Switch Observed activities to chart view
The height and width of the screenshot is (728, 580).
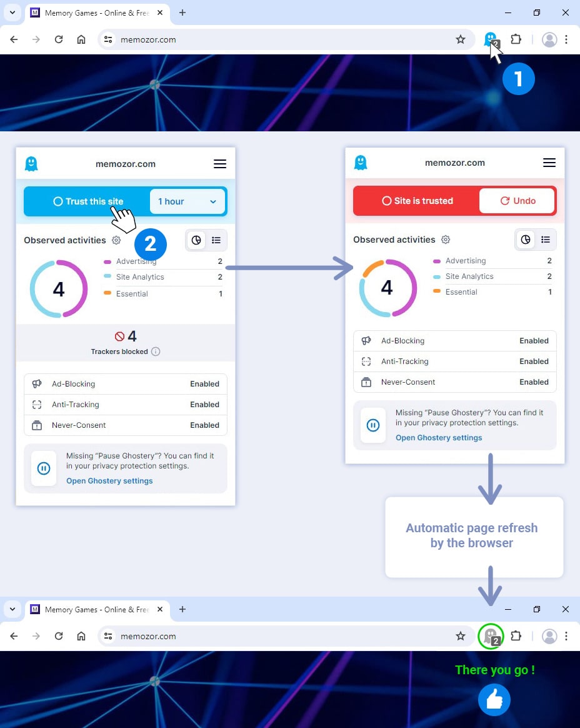[x=196, y=240]
